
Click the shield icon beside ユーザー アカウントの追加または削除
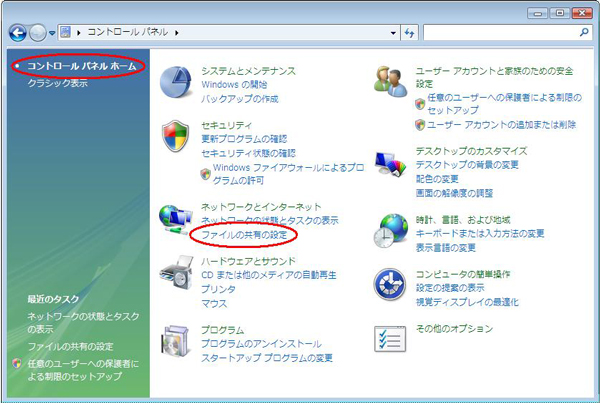click(x=420, y=125)
